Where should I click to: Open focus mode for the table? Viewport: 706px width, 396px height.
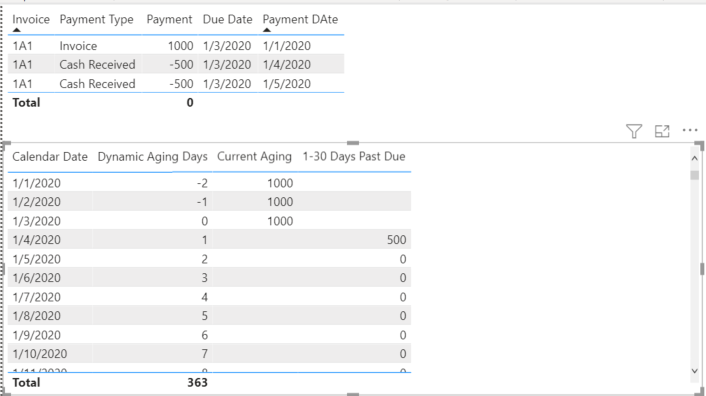click(662, 131)
